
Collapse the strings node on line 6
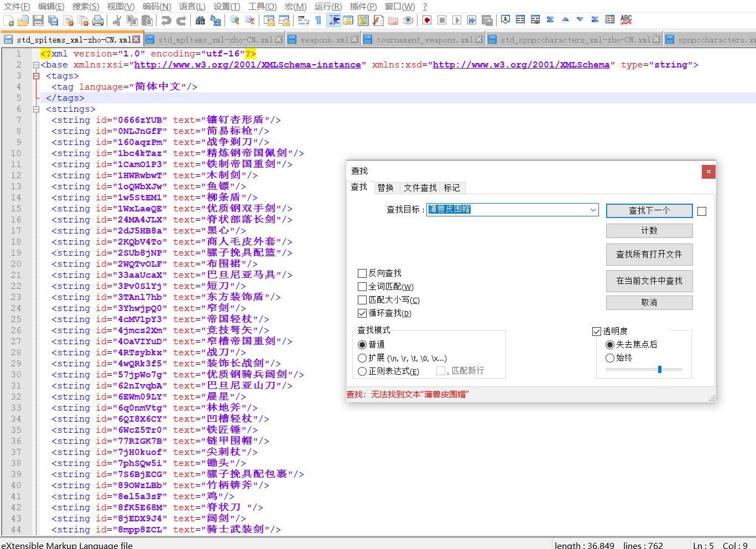[36, 109]
